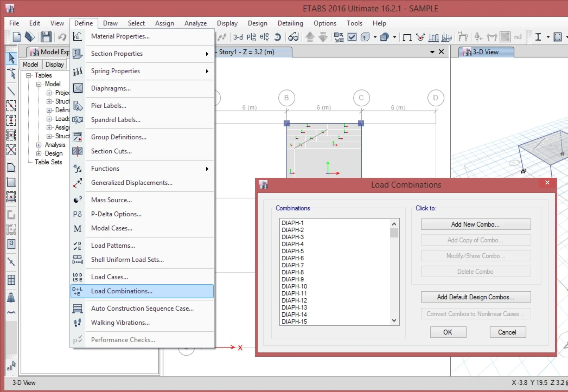
Task: Click the New Model toolbar icon
Action: (16, 37)
